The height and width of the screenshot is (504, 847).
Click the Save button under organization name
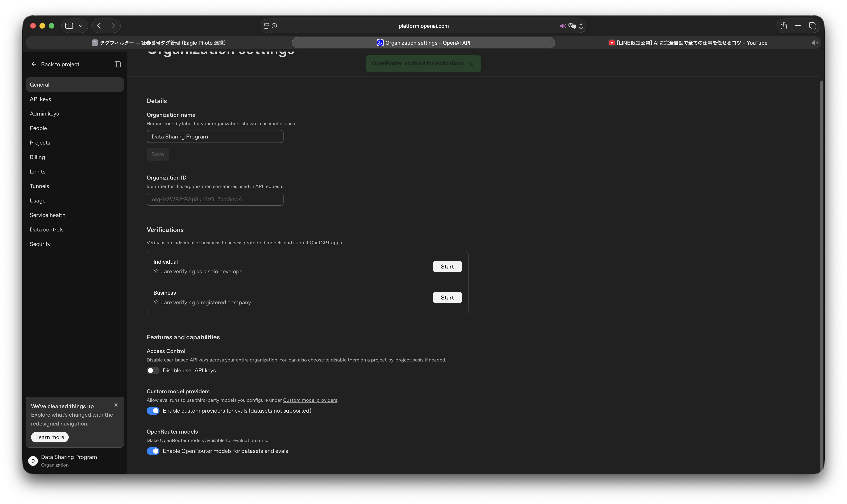[157, 154]
